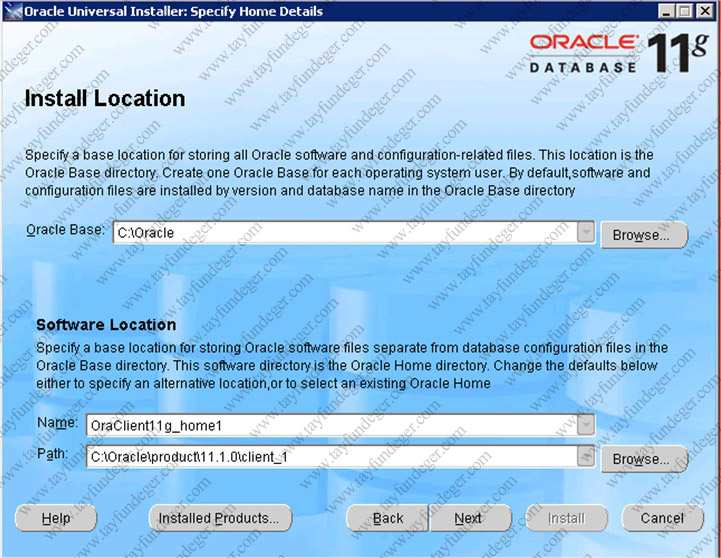Open Installed Products list

pyautogui.click(x=220, y=518)
